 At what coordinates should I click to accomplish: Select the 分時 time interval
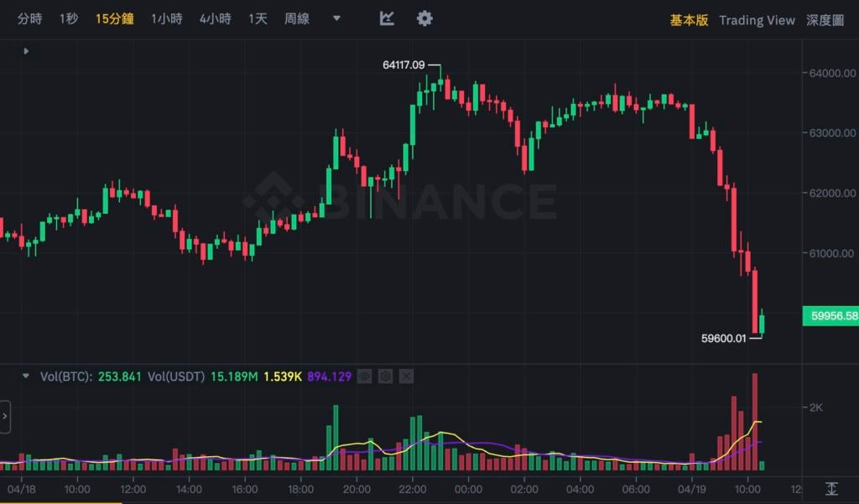(29, 18)
